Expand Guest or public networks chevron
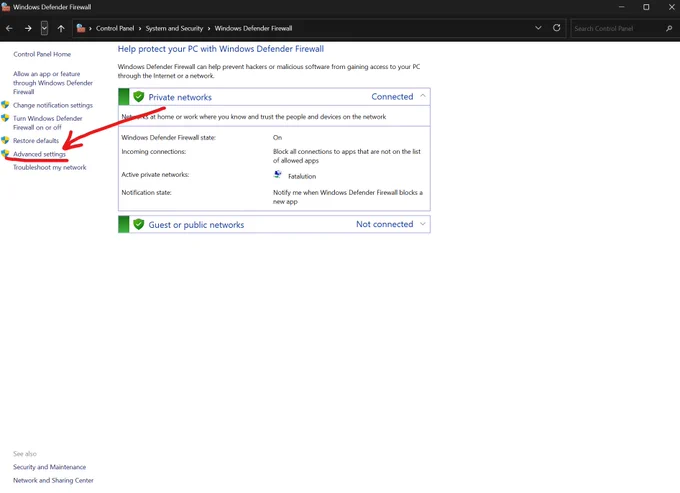680x493 pixels. [x=423, y=224]
